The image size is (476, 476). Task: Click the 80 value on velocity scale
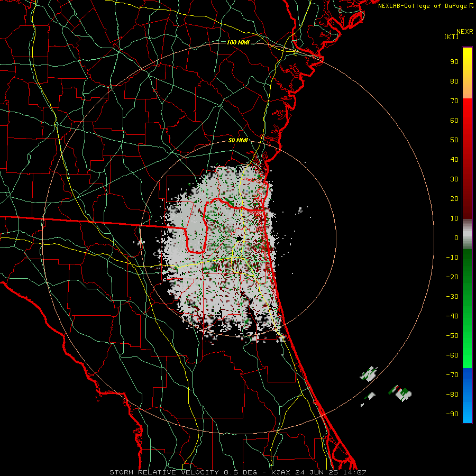(x=454, y=81)
